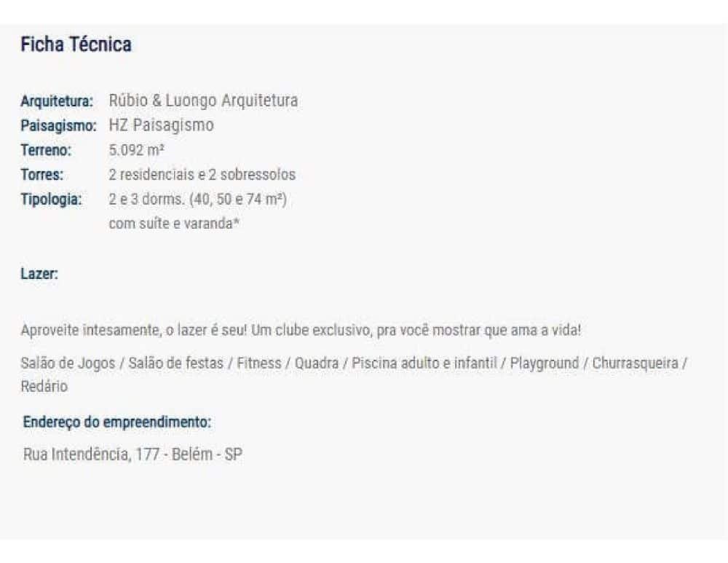This screenshot has width=728, height=563.
Task: Click the Redário leisure item
Action: coord(44,387)
